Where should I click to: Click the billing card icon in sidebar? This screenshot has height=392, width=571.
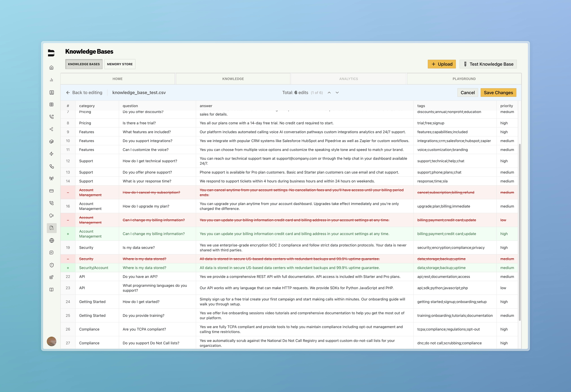pos(52,191)
